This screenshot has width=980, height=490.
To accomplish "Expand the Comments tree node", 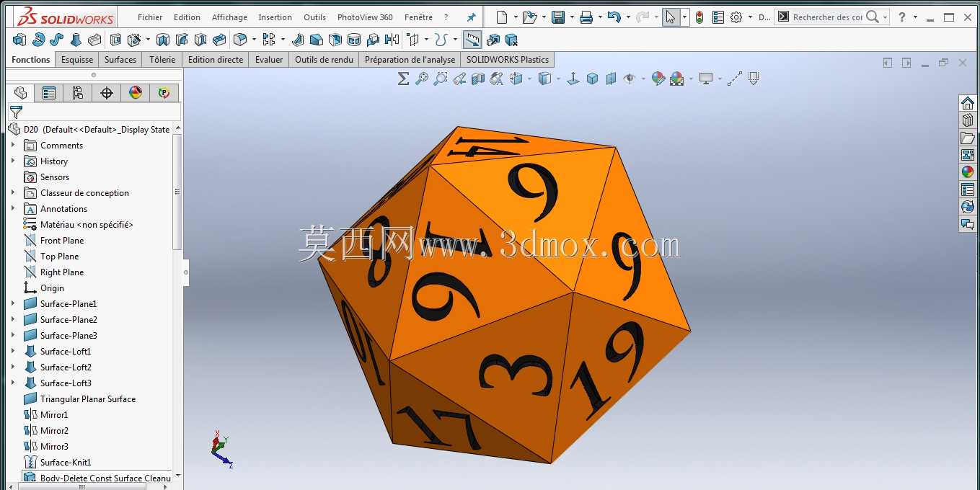I will click(x=12, y=145).
